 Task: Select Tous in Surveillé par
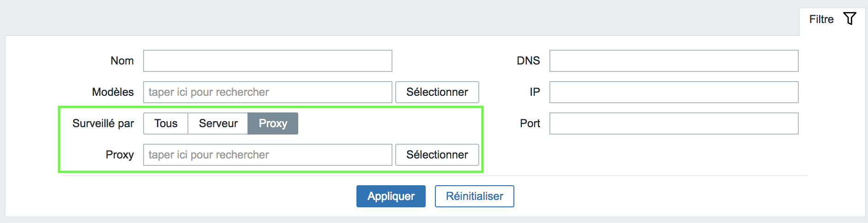(x=166, y=123)
